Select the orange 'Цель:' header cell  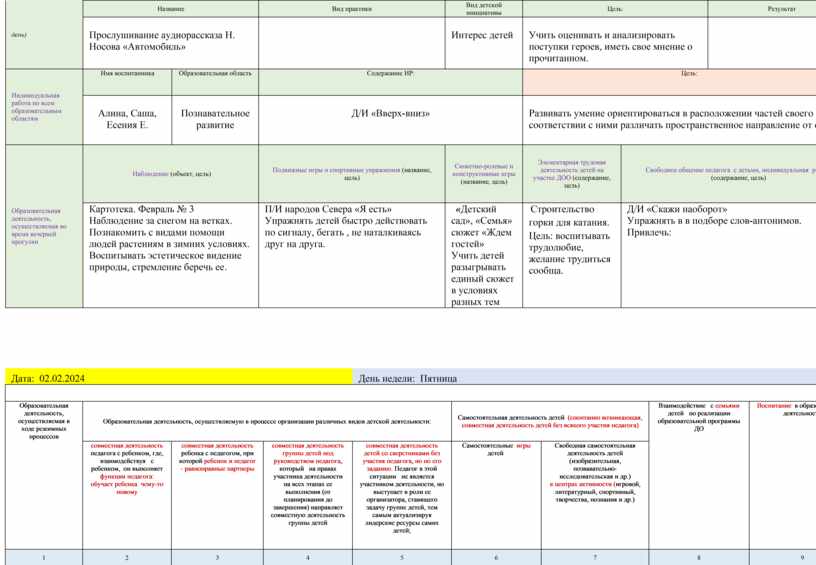coord(669,82)
